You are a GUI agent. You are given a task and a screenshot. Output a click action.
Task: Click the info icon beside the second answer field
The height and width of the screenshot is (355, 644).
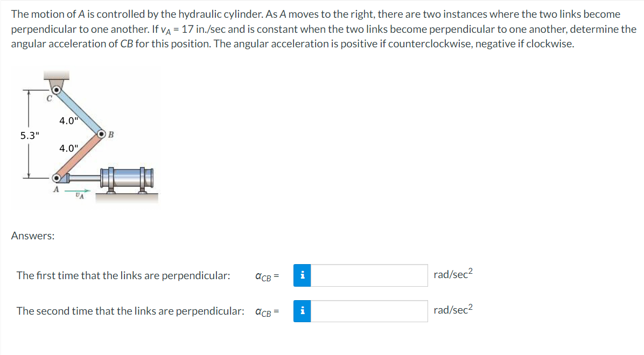(x=302, y=311)
